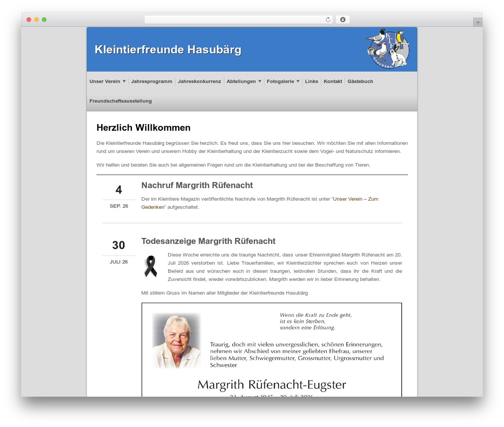The height and width of the screenshot is (427, 504).
Task: Open the Todesanzeige Margrith Rüfenacht post
Action: point(208,241)
